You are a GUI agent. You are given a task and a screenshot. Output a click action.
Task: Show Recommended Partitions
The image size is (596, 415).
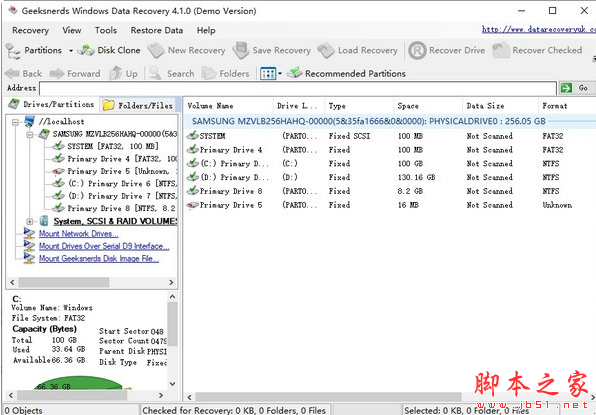pyautogui.click(x=346, y=73)
